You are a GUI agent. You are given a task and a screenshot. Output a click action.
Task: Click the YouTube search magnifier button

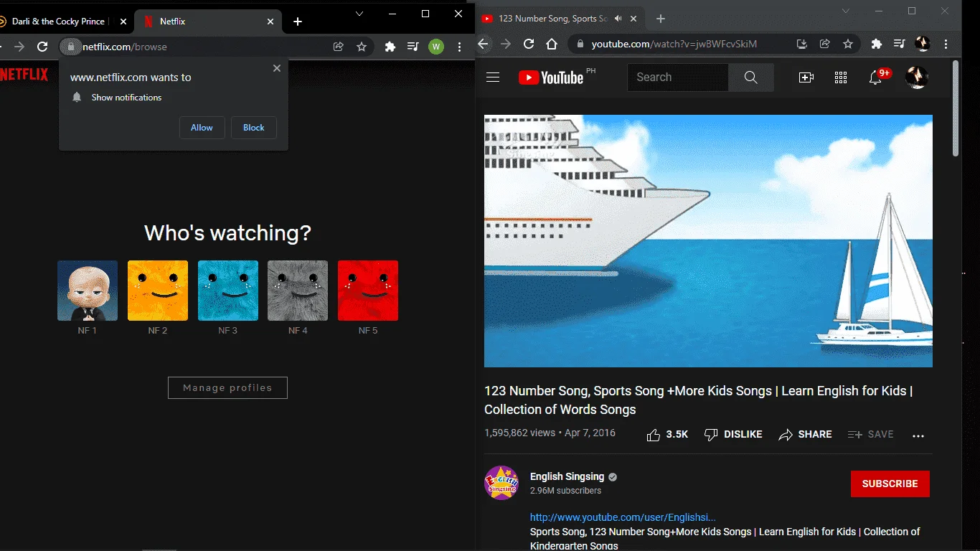coord(751,77)
